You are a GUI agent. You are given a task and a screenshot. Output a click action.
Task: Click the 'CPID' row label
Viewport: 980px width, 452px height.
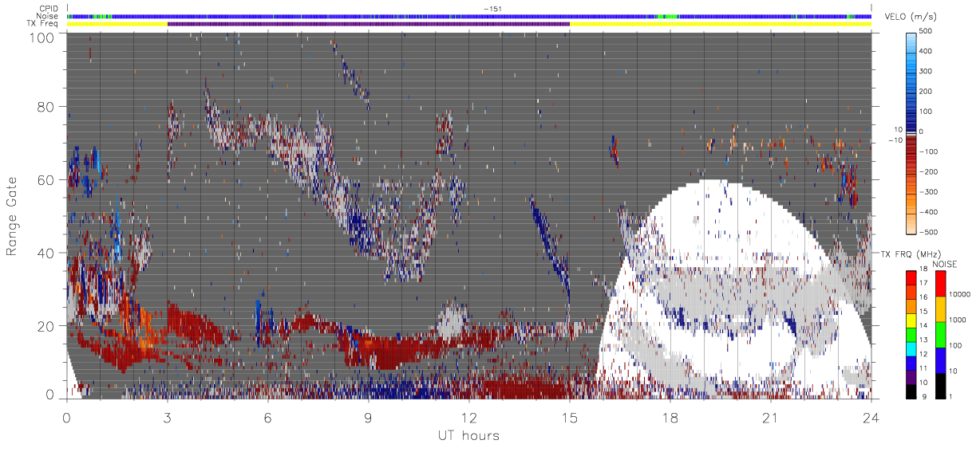(49, 9)
